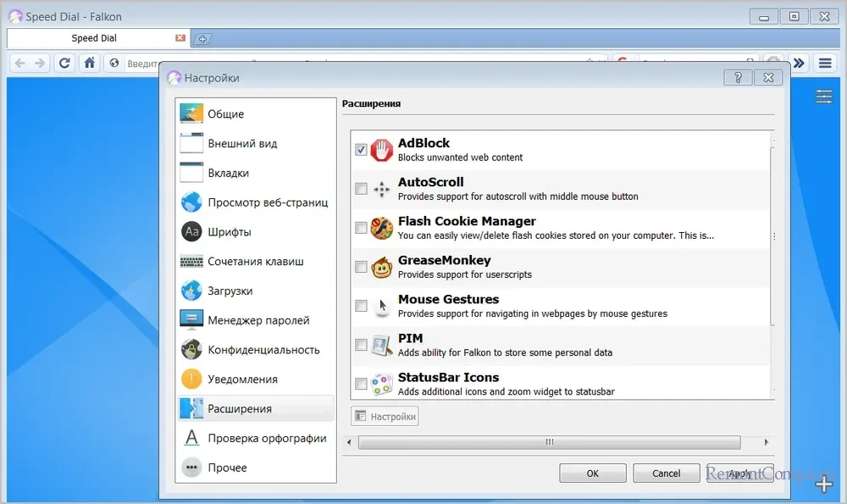This screenshot has height=504, width=847.
Task: Open Уведомления settings category
Action: [x=256, y=379]
